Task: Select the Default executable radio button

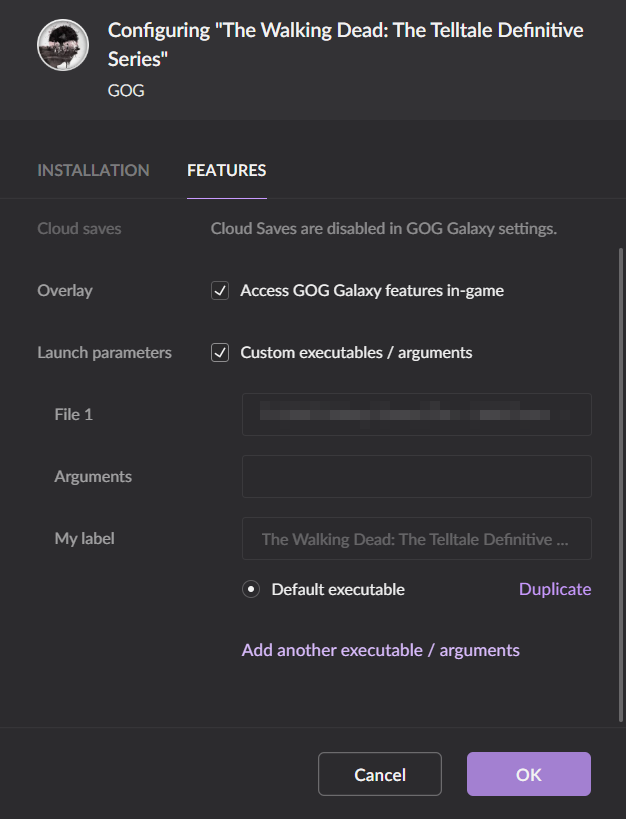Action: point(251,589)
